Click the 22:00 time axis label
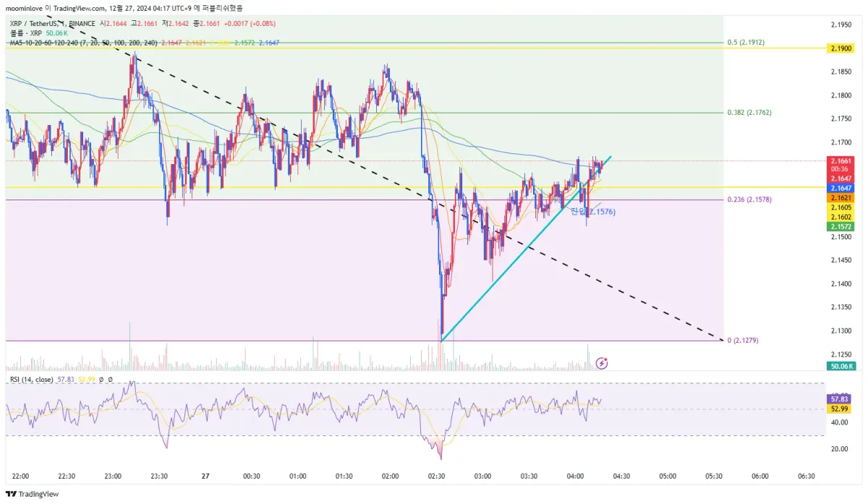The width and height of the screenshot is (868, 504). 21,477
